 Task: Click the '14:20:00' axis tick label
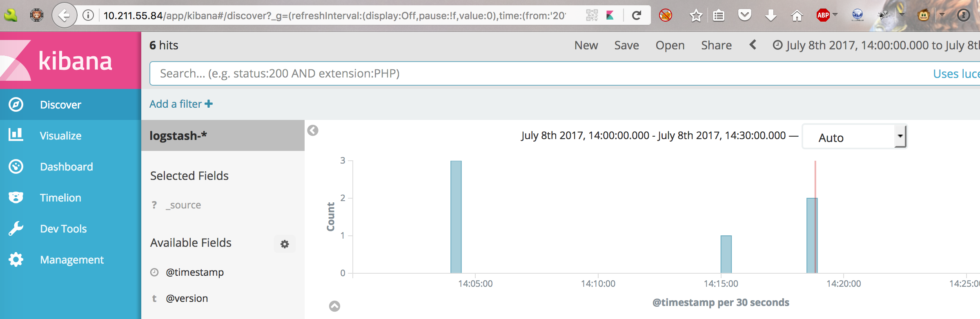pos(844,284)
